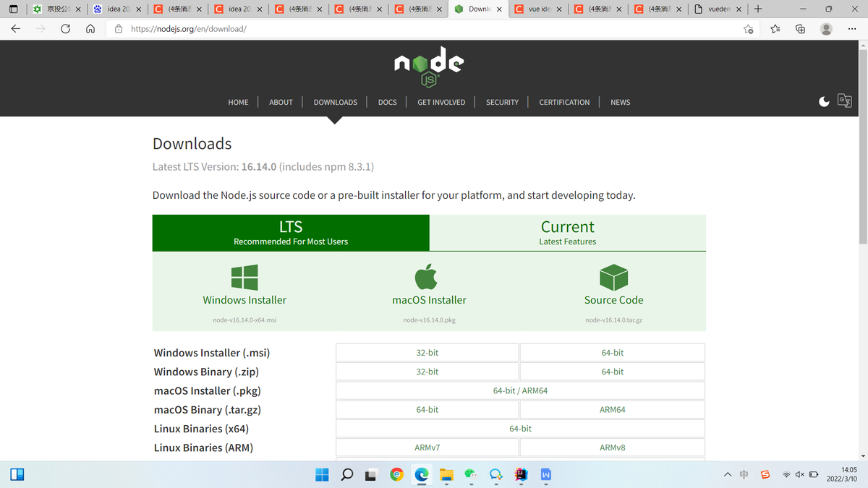
Task: Select the Current Latest Features tab
Action: [x=568, y=233]
